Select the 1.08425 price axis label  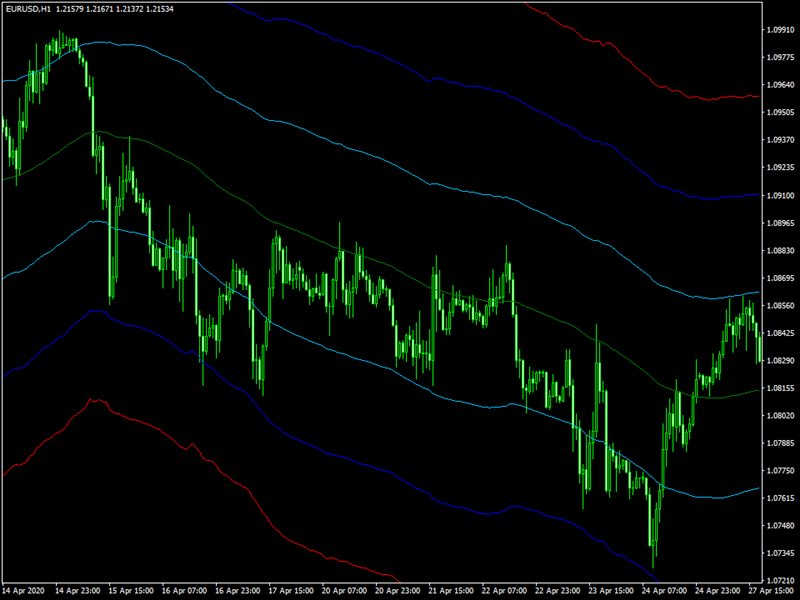(x=780, y=333)
